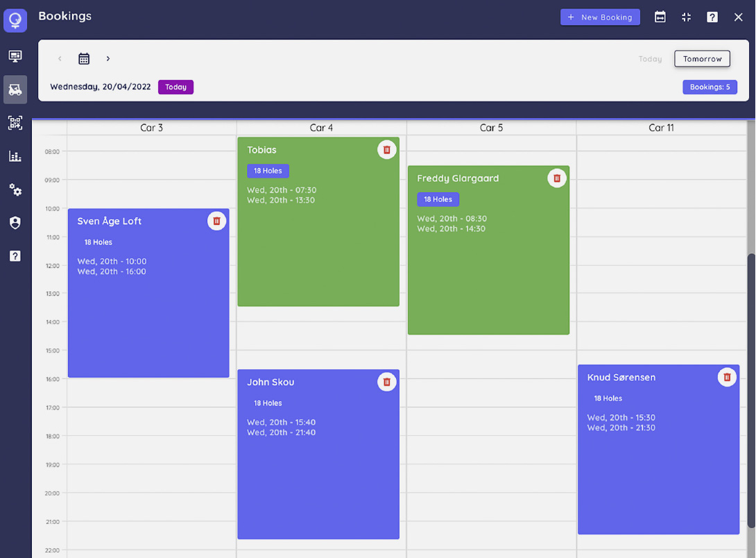This screenshot has width=756, height=558.
Task: Open the admin shield user sidebar icon
Action: [x=15, y=223]
